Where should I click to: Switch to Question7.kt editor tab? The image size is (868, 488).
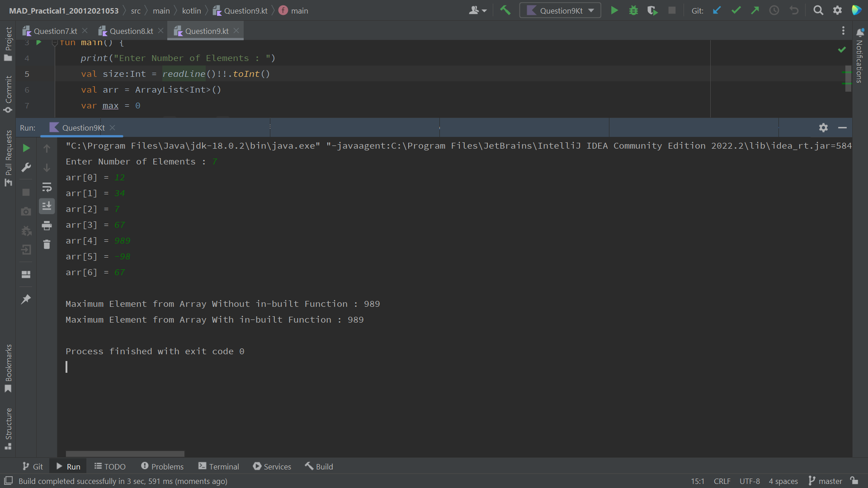click(x=55, y=31)
